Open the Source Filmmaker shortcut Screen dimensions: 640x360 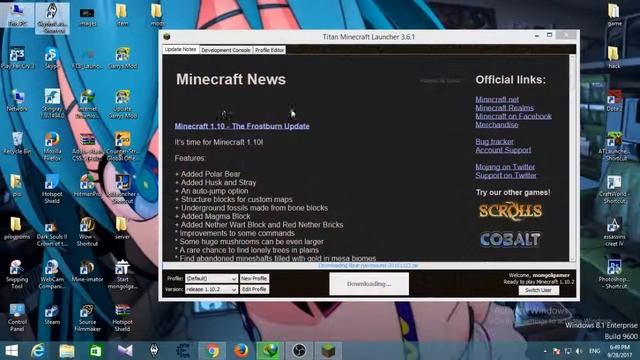(87, 318)
